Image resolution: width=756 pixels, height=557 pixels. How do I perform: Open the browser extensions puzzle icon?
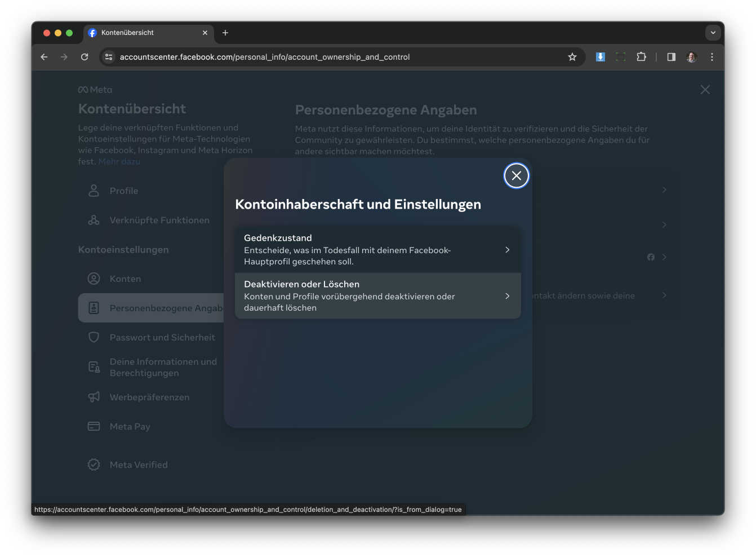[641, 57]
